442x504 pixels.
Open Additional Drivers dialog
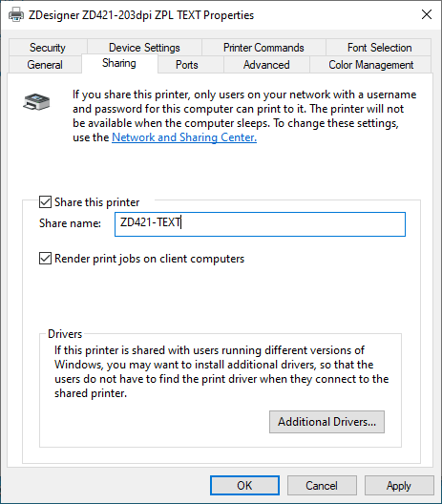(x=326, y=422)
